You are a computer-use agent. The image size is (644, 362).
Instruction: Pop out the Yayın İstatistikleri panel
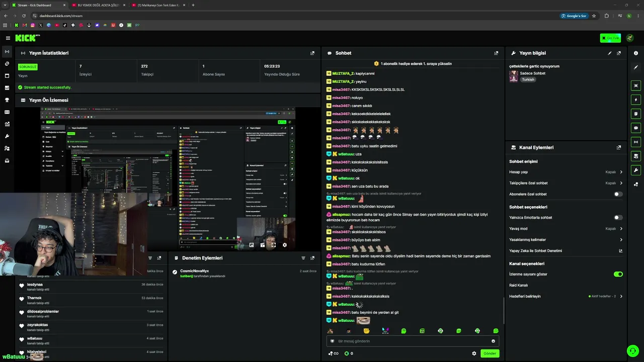coord(312,53)
